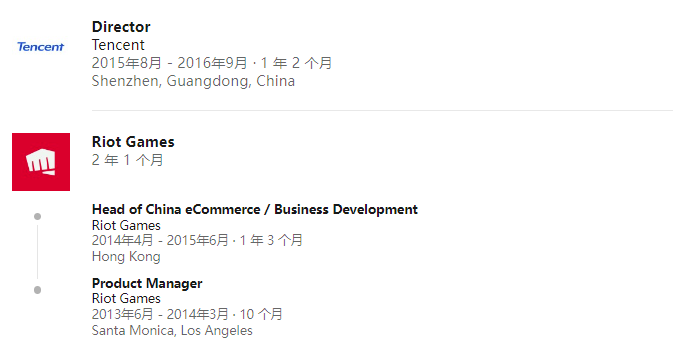Open the Riot Games company heading
This screenshot has height=360, width=686.
pos(133,142)
